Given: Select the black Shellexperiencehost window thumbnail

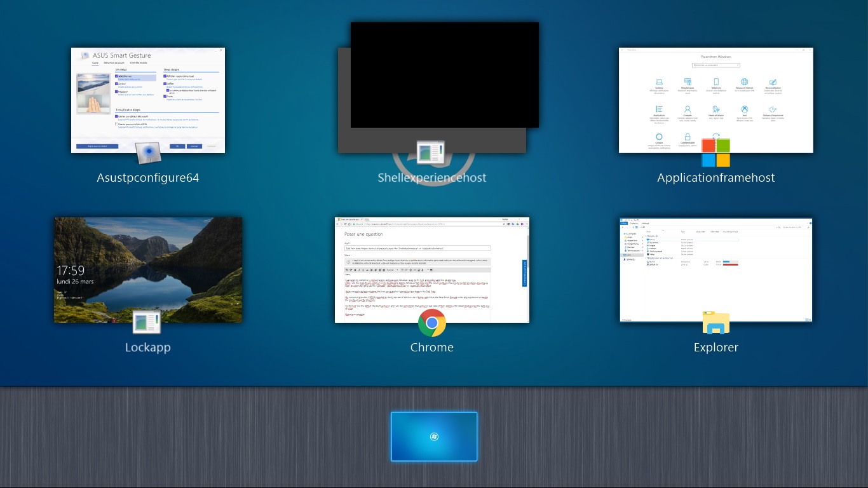Looking at the screenshot, I should click(445, 75).
